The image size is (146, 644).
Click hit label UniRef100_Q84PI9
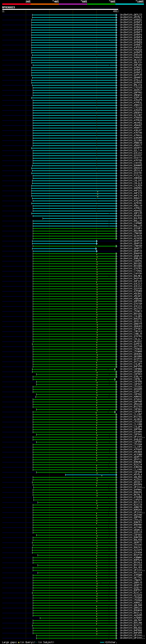coord(131,241)
